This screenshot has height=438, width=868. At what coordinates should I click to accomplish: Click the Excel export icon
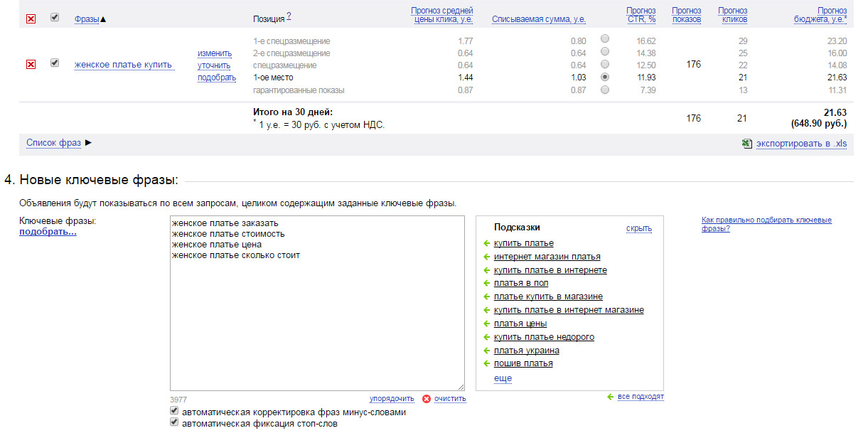(x=746, y=143)
